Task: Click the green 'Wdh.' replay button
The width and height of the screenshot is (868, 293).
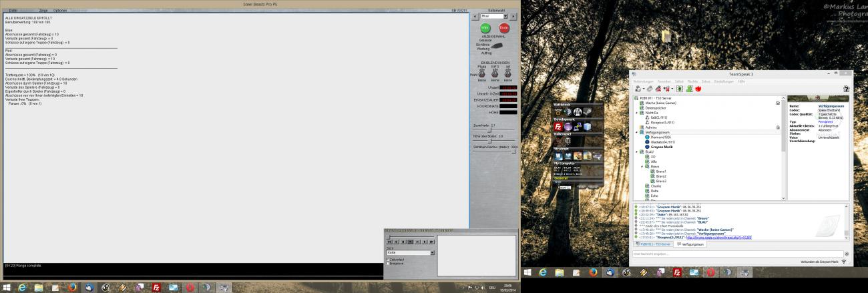Action: (485, 27)
